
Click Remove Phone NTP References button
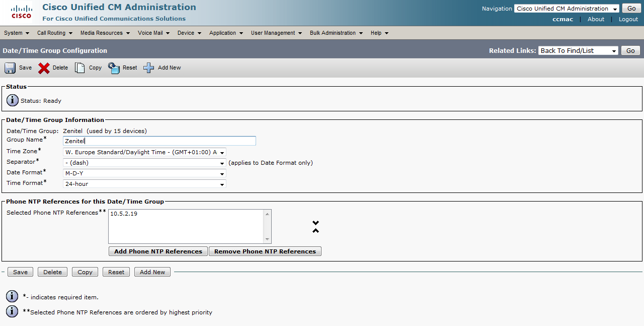pyautogui.click(x=265, y=251)
